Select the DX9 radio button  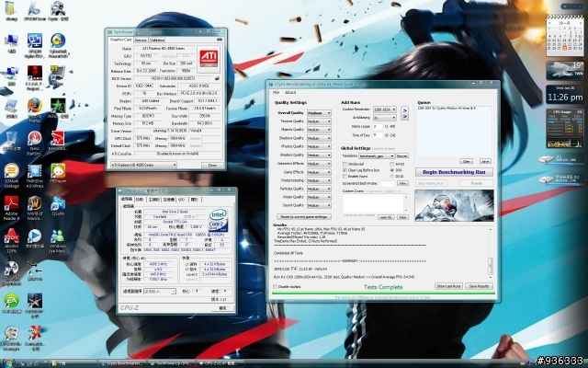(x=392, y=170)
